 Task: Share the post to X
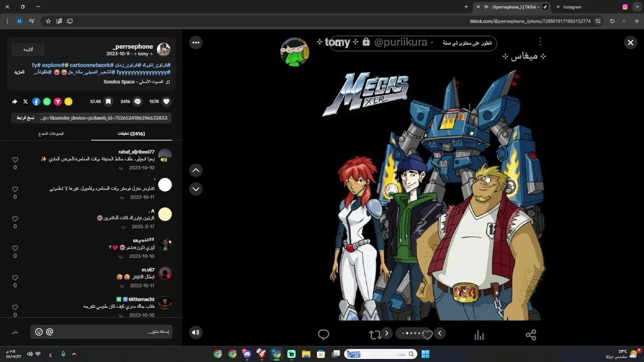coord(26,102)
